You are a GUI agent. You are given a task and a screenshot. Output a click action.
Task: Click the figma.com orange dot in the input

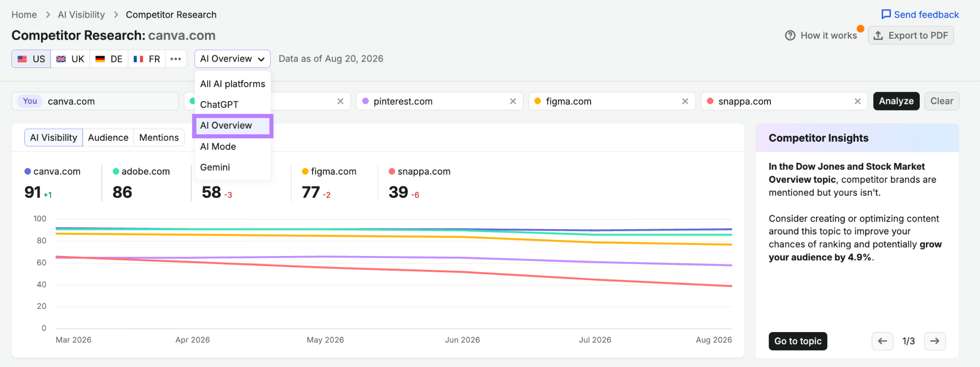[x=538, y=101]
